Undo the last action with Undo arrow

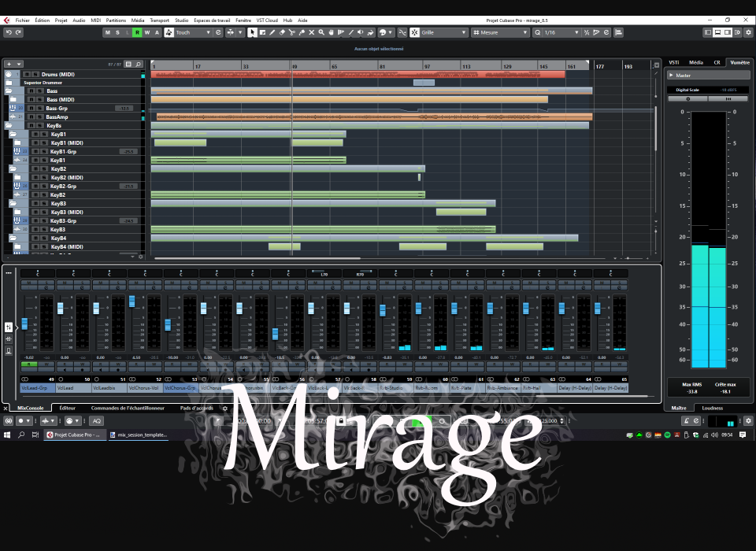coord(9,32)
